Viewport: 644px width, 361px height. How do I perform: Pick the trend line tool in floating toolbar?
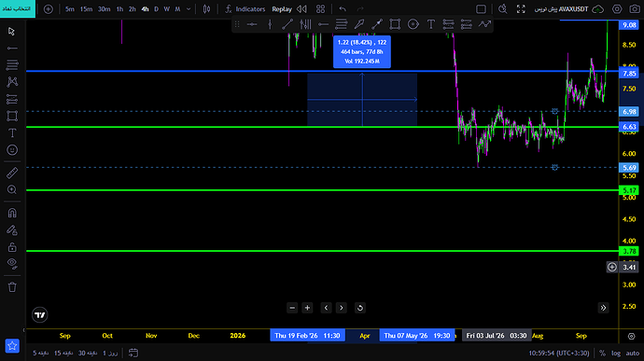point(287,24)
